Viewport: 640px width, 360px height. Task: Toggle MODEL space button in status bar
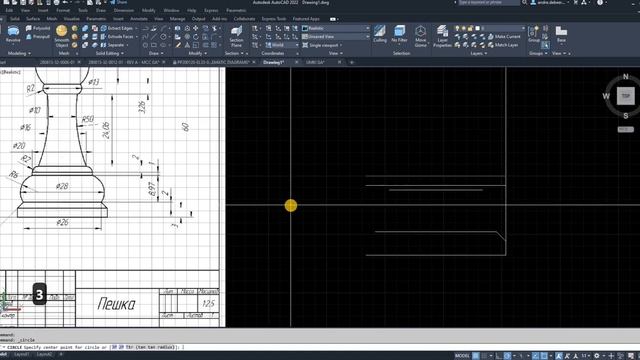pyautogui.click(x=462, y=356)
